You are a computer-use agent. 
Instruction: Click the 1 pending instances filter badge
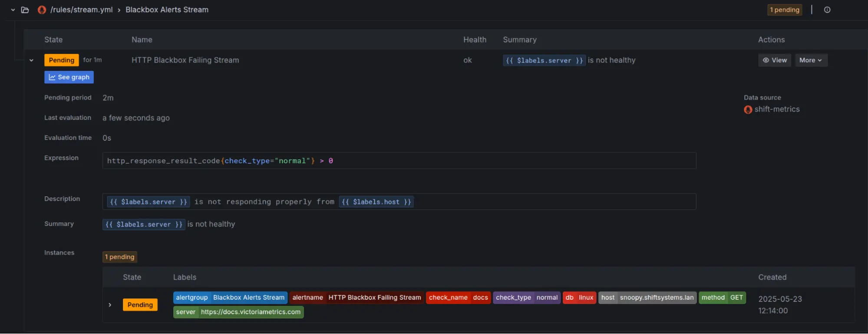pyautogui.click(x=119, y=257)
